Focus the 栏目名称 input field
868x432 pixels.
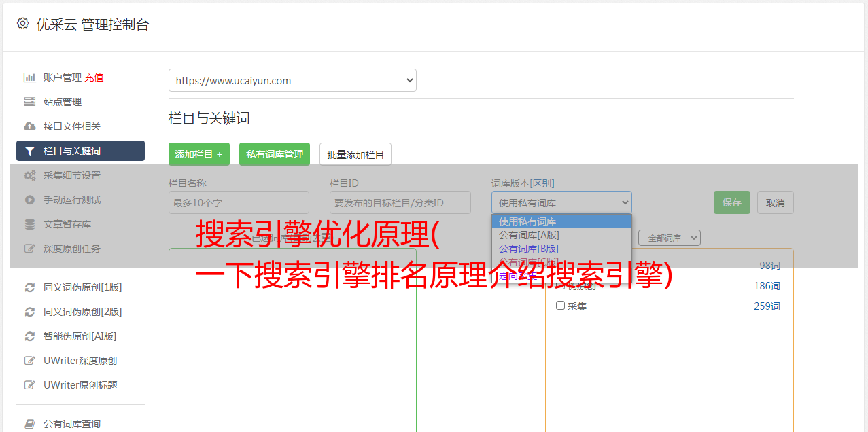239,202
